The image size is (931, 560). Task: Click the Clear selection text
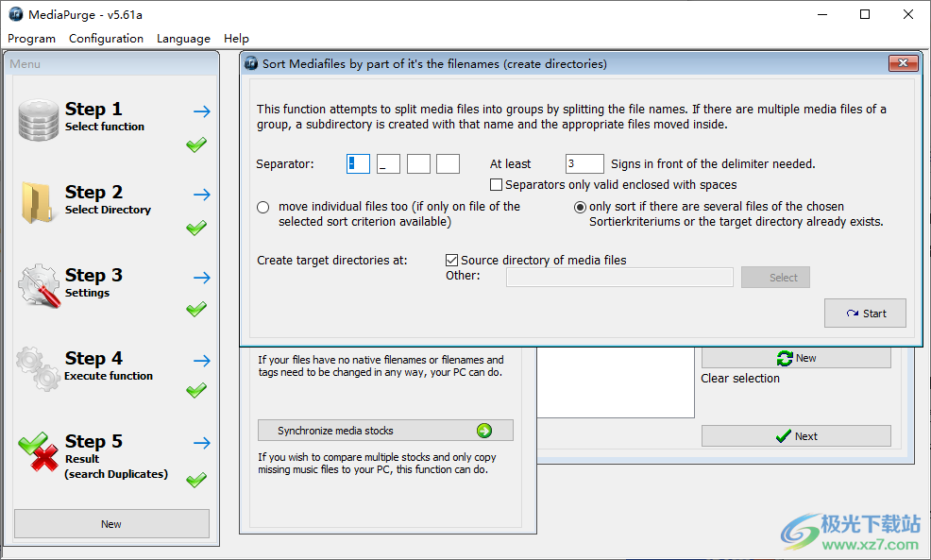point(740,379)
